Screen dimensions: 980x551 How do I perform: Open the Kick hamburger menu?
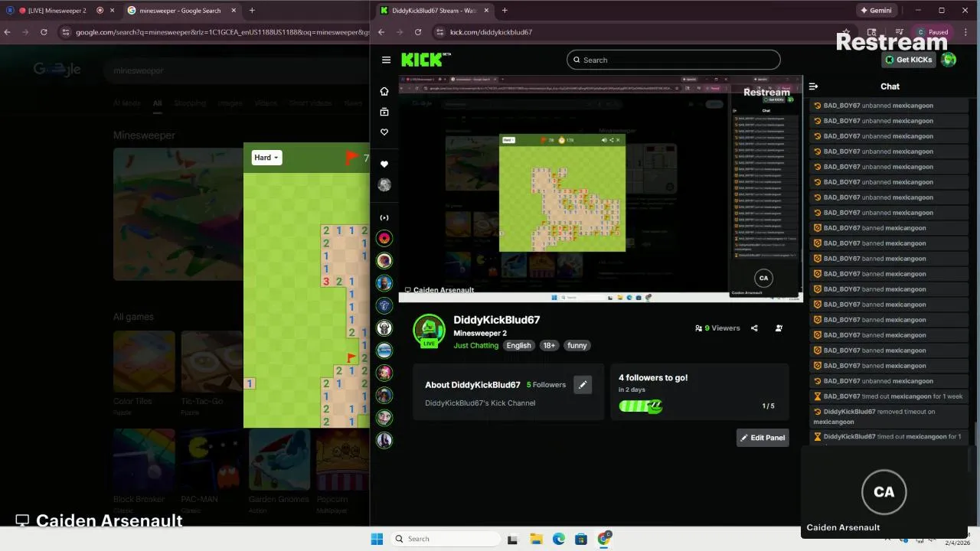point(386,60)
